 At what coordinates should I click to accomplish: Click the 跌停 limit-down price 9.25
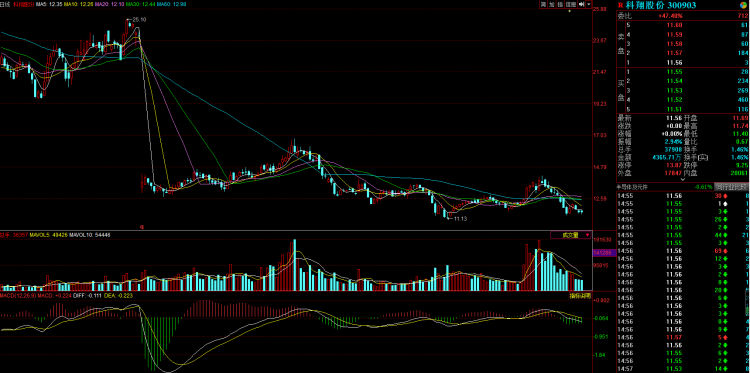pos(743,165)
